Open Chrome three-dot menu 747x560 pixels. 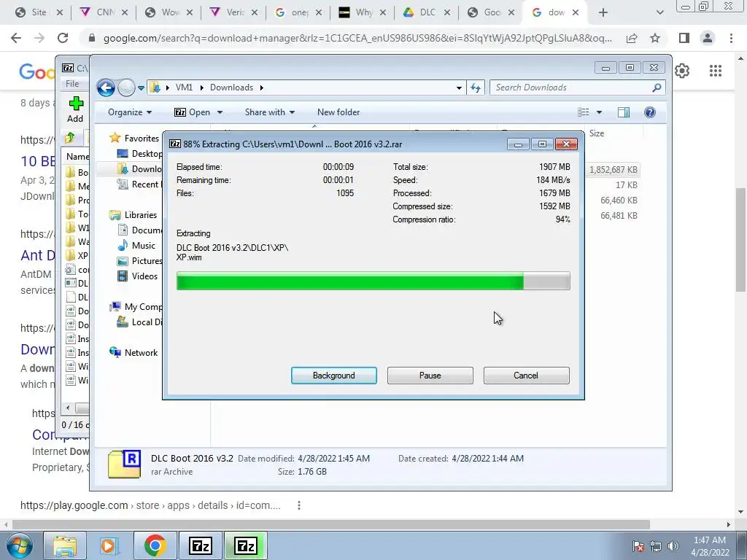731,38
